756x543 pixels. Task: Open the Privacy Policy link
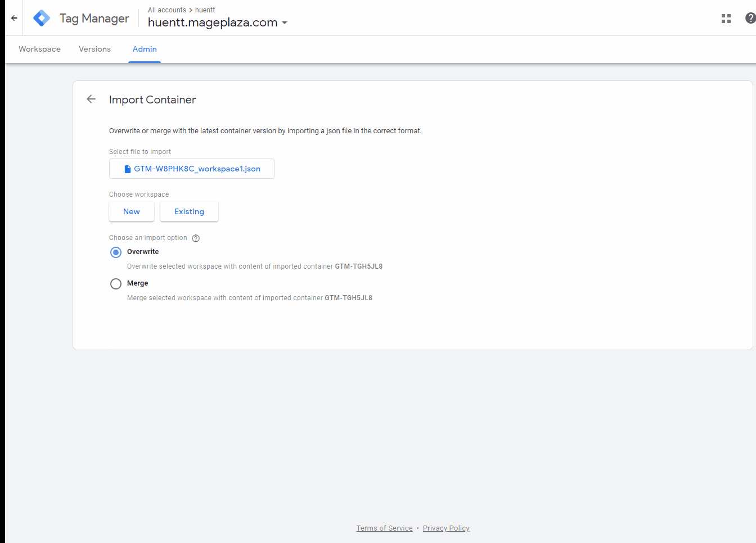(x=446, y=528)
